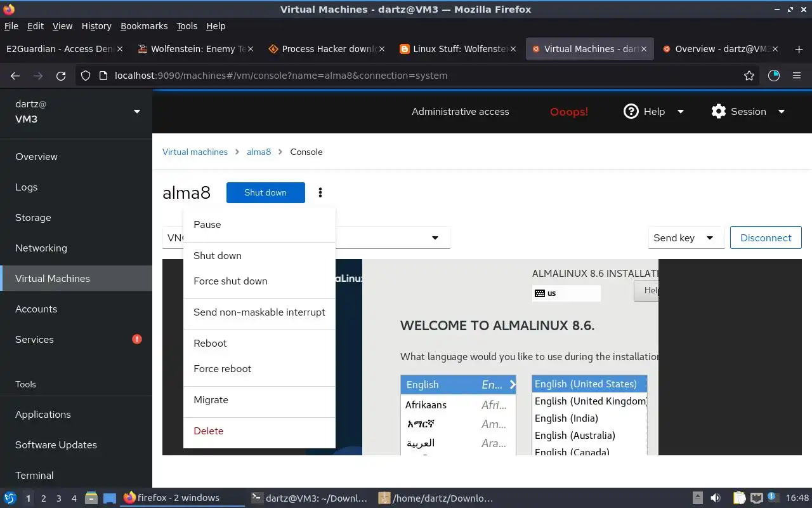This screenshot has height=508, width=812.
Task: Click the Firefox forward arrow
Action: [x=38, y=76]
